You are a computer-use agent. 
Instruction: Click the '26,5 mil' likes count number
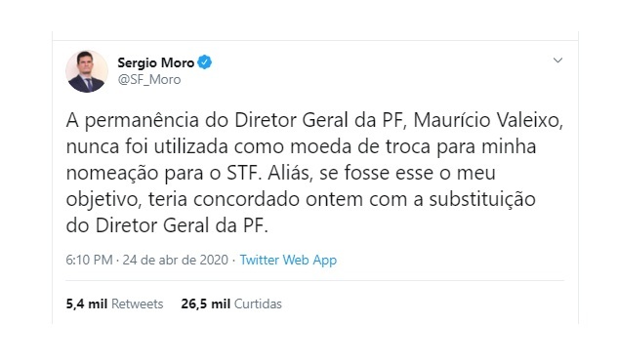205,303
